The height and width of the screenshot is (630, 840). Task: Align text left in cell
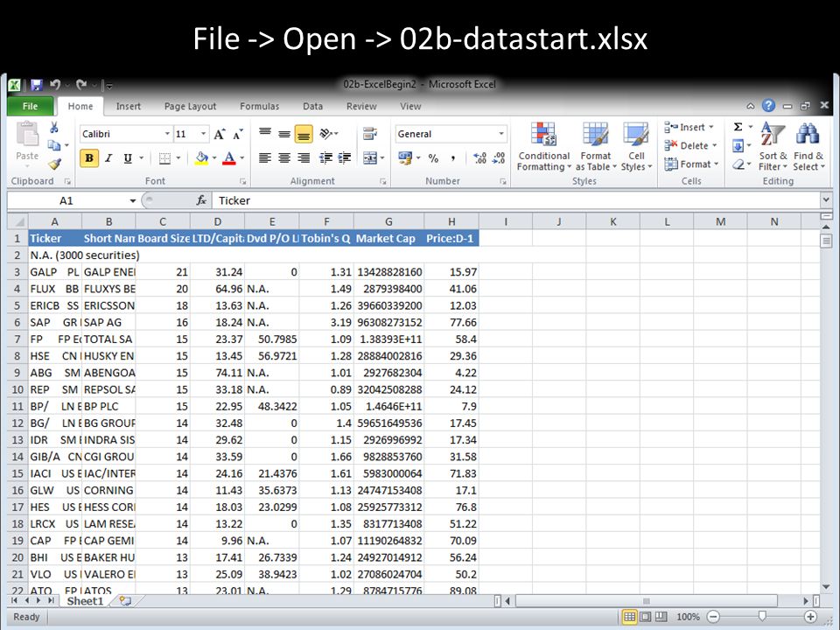tap(264, 158)
